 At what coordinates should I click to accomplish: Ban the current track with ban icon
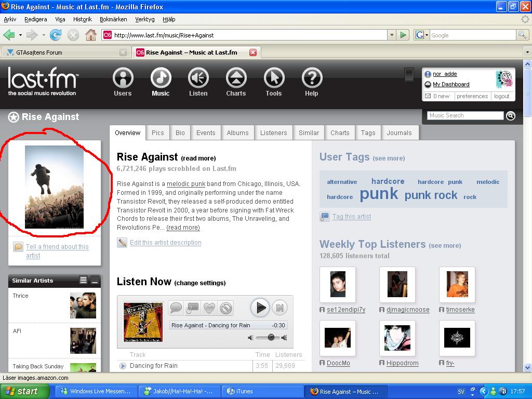(226, 308)
